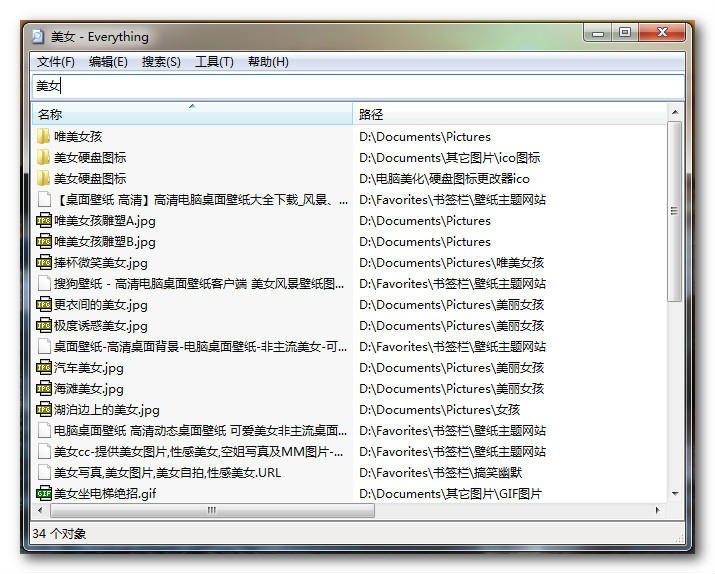Select file name 更衣间的美女.jpg

[x=100, y=305]
